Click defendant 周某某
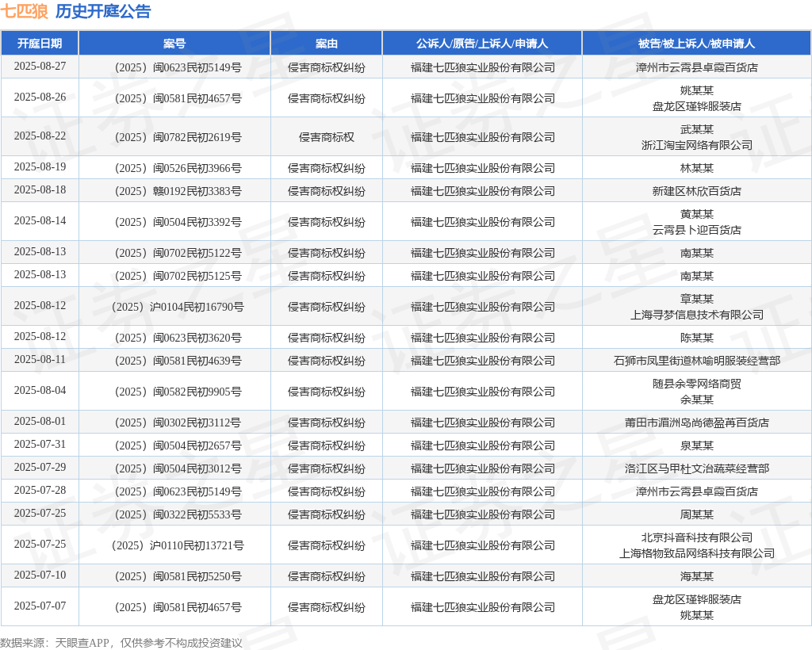Viewport: 812px width, 650px height. pyautogui.click(x=696, y=514)
